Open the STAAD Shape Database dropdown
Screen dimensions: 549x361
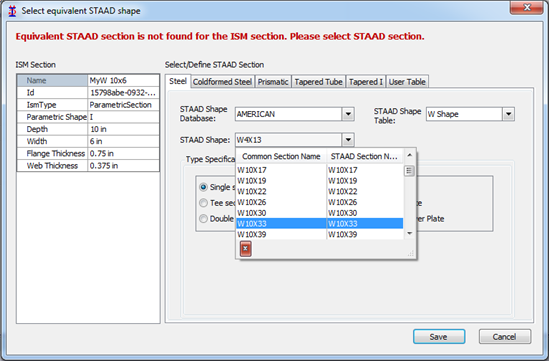pyautogui.click(x=348, y=114)
